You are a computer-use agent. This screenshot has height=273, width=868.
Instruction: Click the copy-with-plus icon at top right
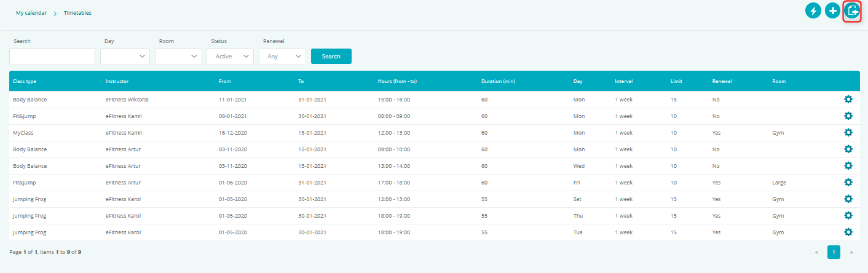852,10
